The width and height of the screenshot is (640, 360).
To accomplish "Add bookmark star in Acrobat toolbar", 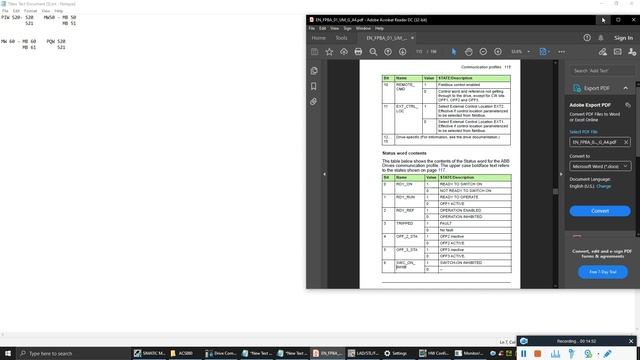I will click(329, 52).
